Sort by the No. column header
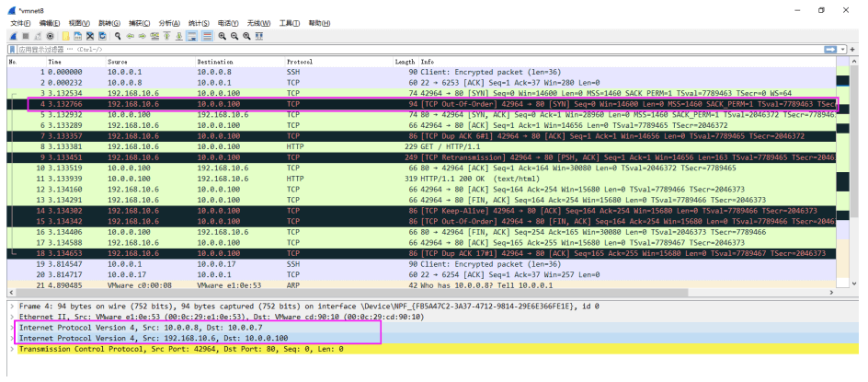868x382 pixels. (26, 62)
